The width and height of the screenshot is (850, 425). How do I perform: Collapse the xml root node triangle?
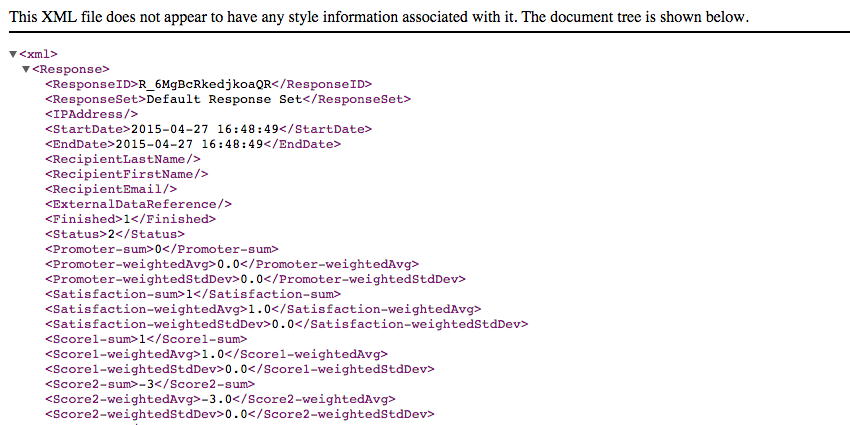click(12, 54)
